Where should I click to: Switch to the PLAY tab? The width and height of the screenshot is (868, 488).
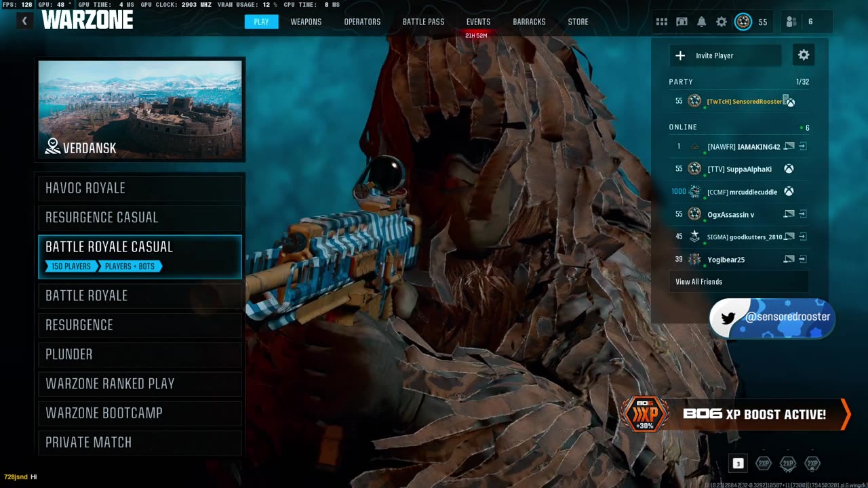(261, 22)
